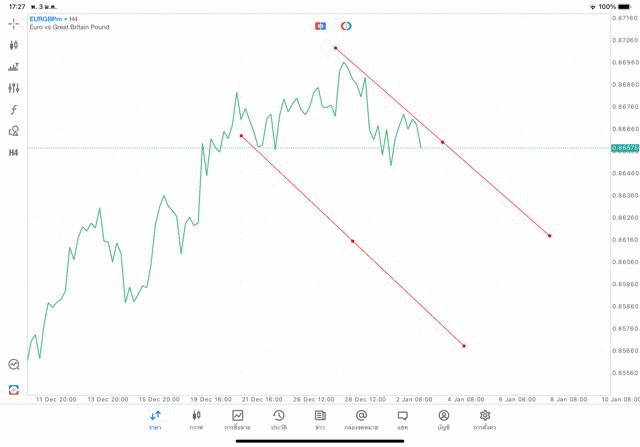The height and width of the screenshot is (447, 640).
Task: Open the การซื้อขาย trade tab
Action: click(x=237, y=420)
